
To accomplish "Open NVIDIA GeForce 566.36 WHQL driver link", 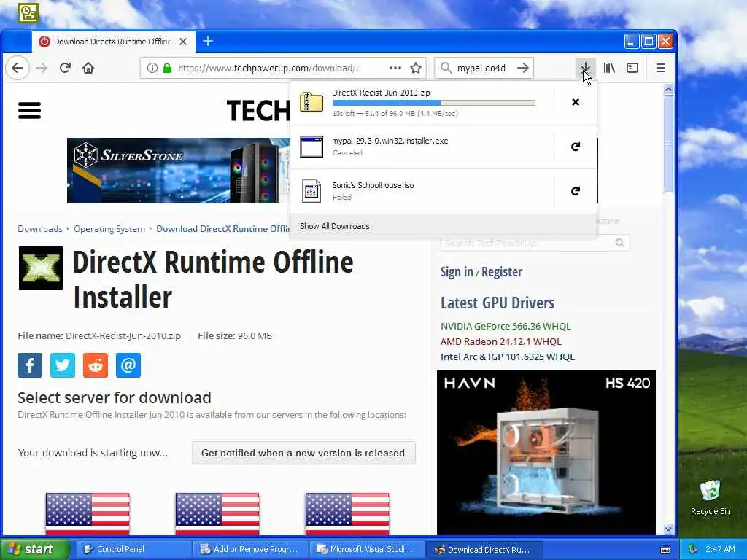I will coord(506,326).
